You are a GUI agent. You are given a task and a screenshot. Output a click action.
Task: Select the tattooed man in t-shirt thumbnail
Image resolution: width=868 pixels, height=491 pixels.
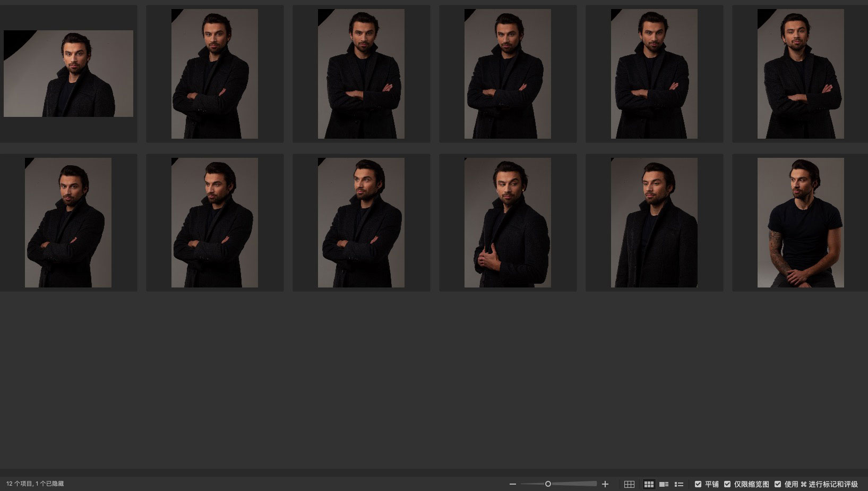(x=800, y=223)
